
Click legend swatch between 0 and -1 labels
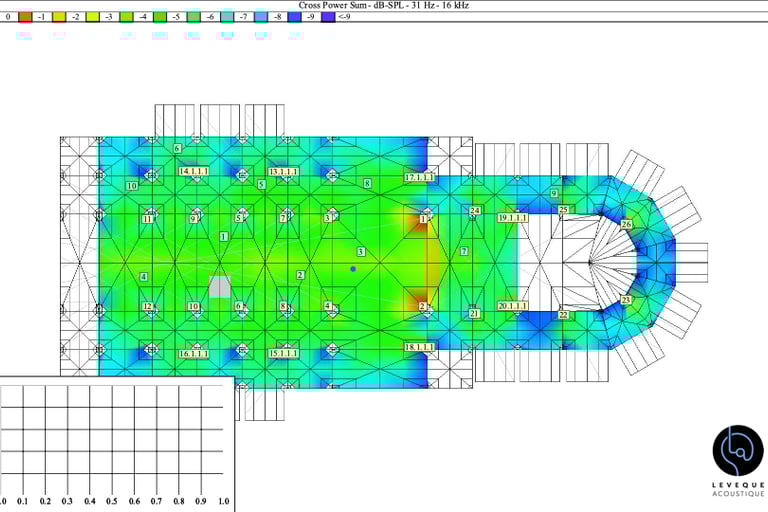(x=25, y=17)
